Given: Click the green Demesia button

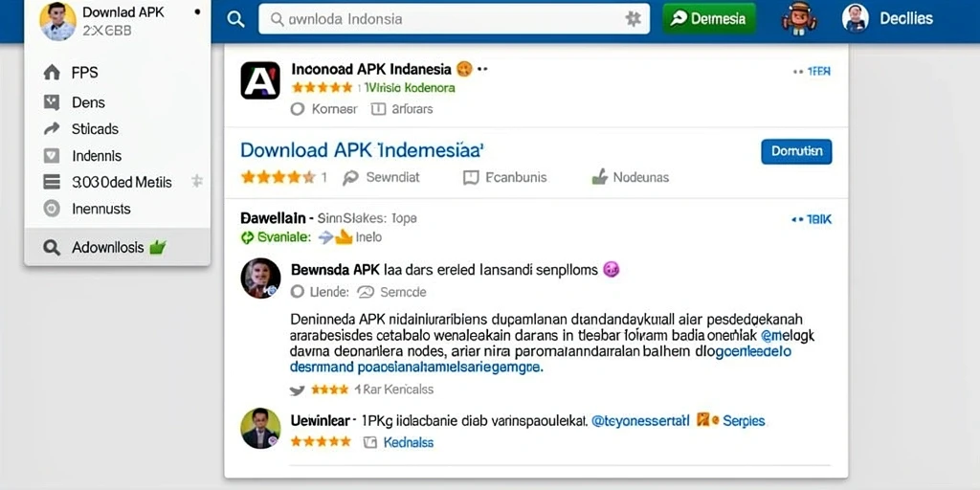Looking at the screenshot, I should pos(709,19).
